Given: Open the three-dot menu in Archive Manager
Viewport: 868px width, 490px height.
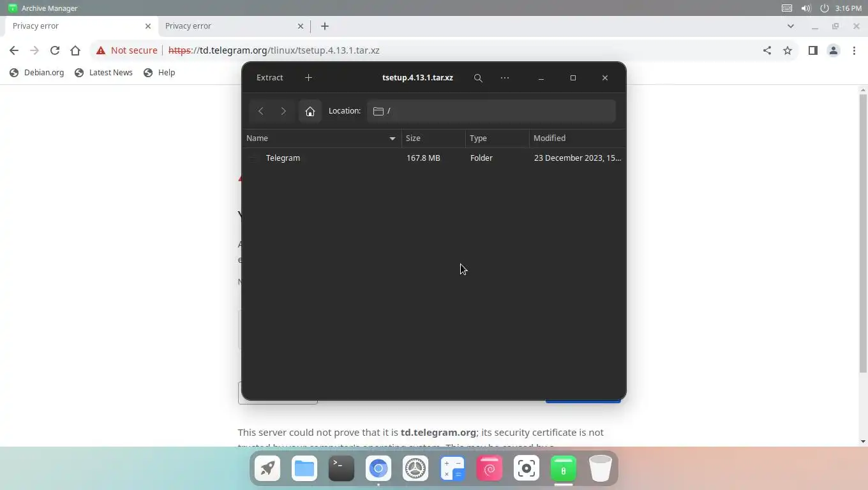Looking at the screenshot, I should click(x=505, y=78).
